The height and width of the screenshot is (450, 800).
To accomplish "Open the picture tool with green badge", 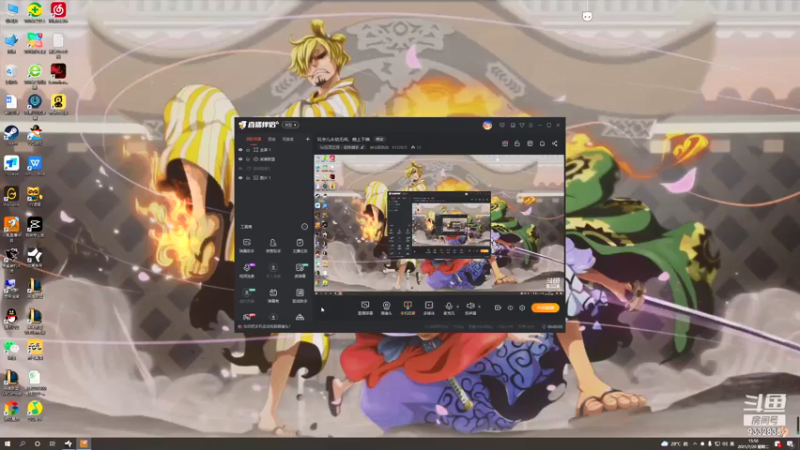I will 299,270.
